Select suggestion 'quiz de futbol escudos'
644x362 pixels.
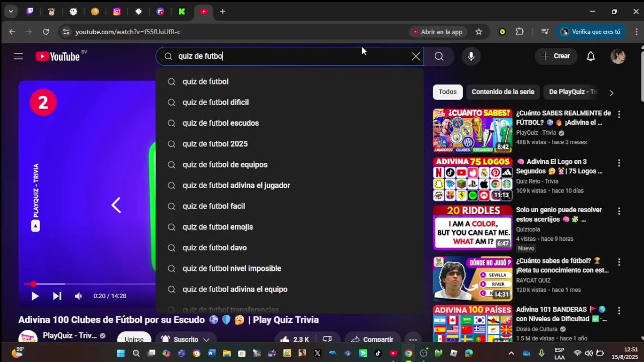tap(290, 123)
